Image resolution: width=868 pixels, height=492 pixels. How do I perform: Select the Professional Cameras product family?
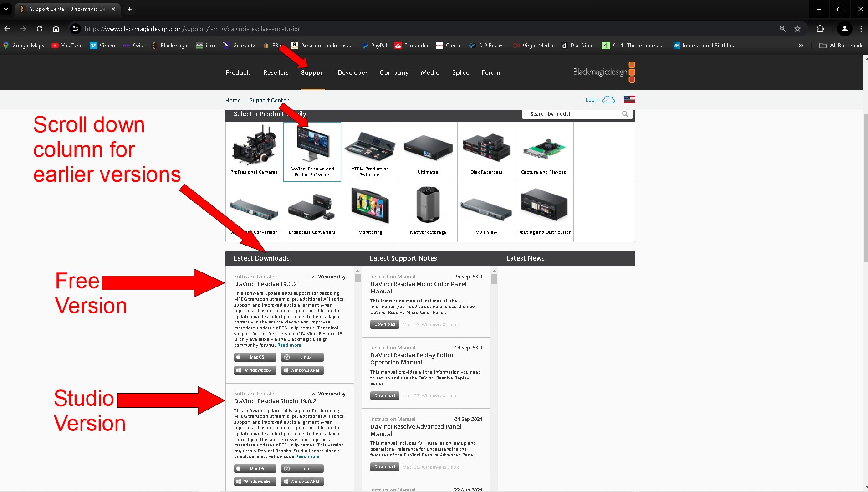[254, 152]
